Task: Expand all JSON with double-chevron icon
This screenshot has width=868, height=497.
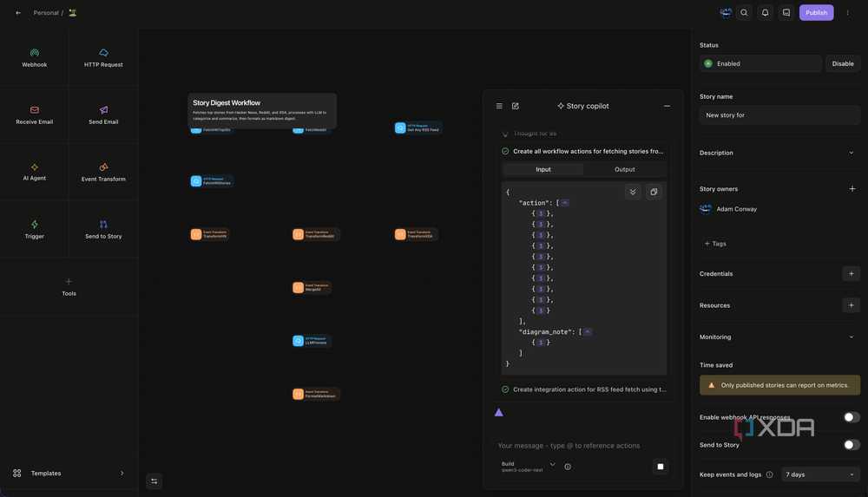Action: pos(633,192)
